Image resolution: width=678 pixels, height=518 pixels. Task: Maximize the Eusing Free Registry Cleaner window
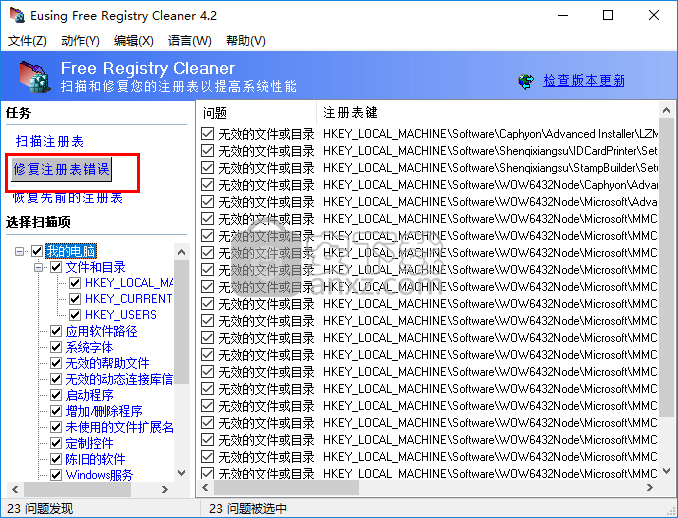[608, 16]
